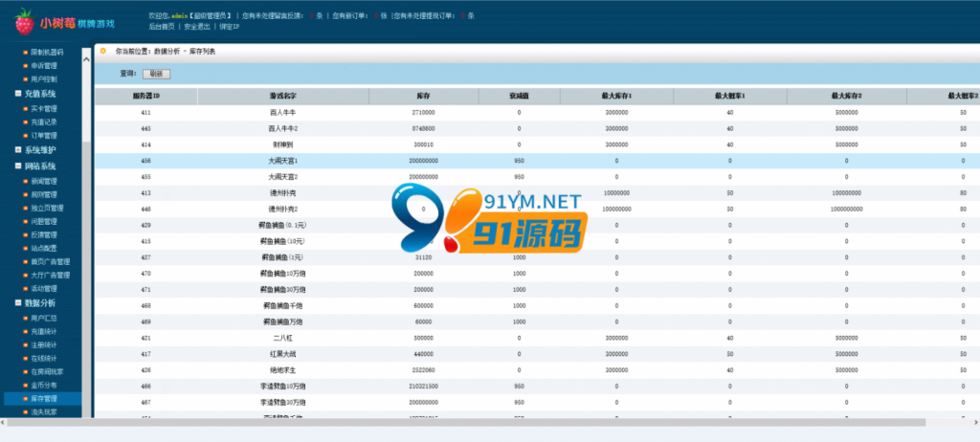Click the orange bullet icon next to 库存管理

click(x=26, y=398)
